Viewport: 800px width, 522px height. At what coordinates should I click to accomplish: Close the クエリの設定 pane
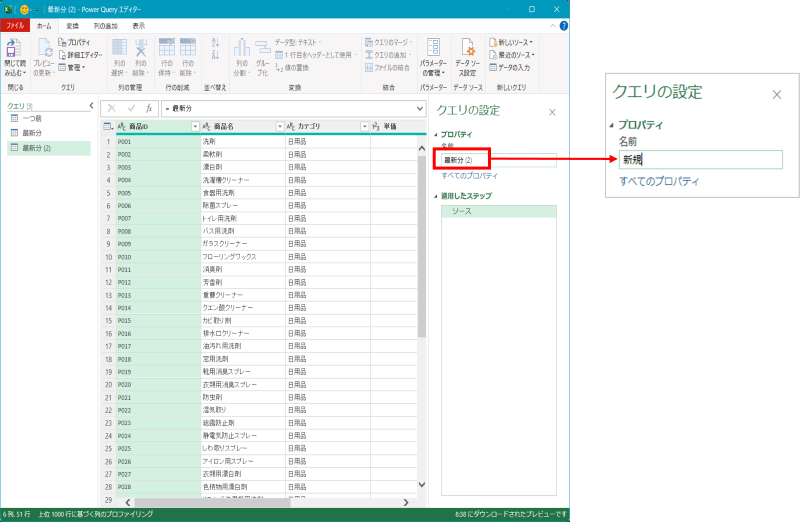(x=552, y=112)
